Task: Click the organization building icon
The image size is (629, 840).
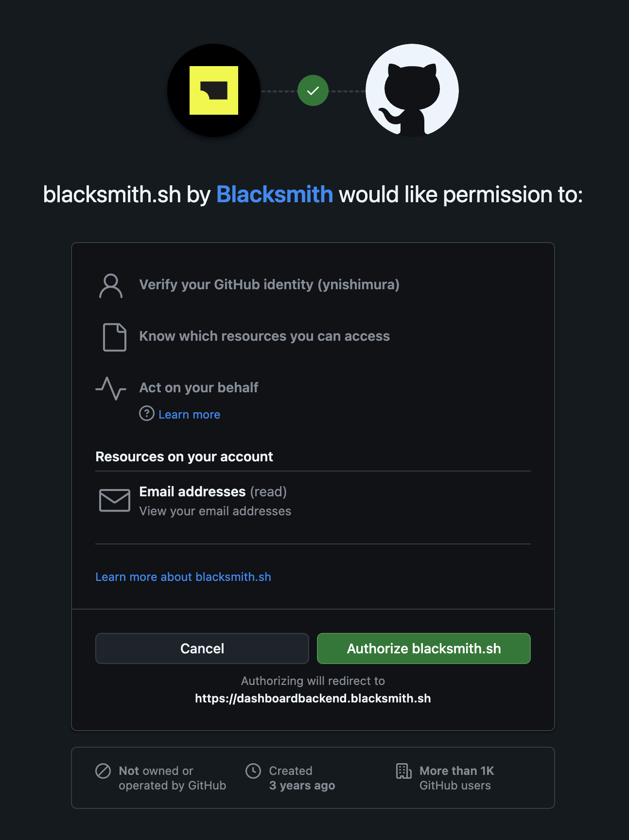Action: click(x=403, y=771)
